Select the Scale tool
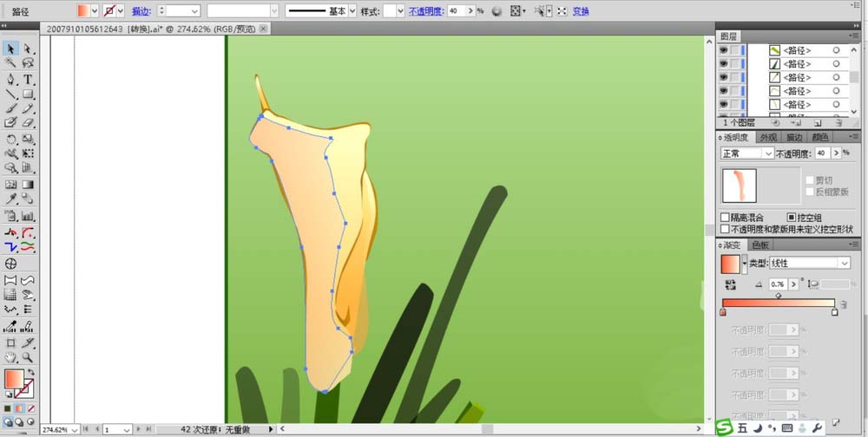Image resolution: width=868 pixels, height=437 pixels. point(28,140)
